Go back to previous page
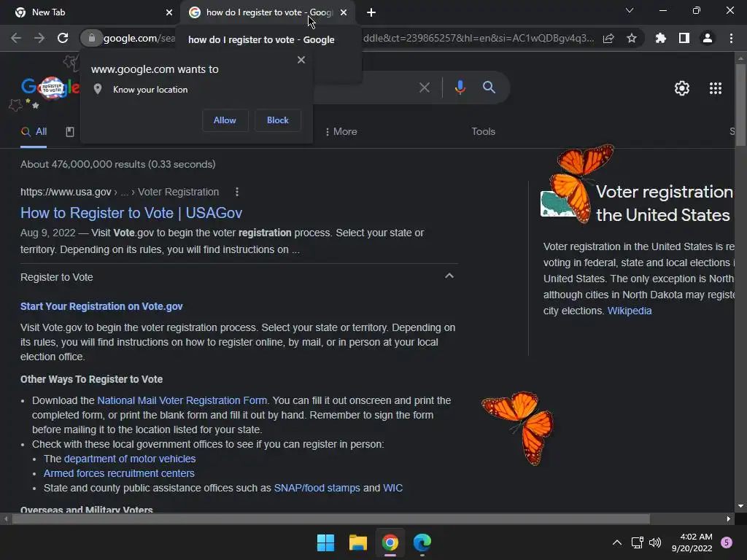 pyautogui.click(x=16, y=38)
